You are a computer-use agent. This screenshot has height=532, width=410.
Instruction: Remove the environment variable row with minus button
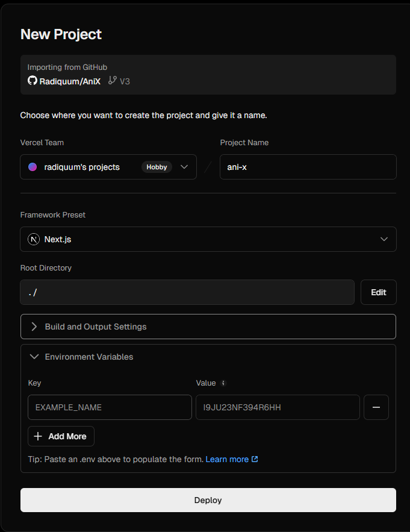coord(376,407)
